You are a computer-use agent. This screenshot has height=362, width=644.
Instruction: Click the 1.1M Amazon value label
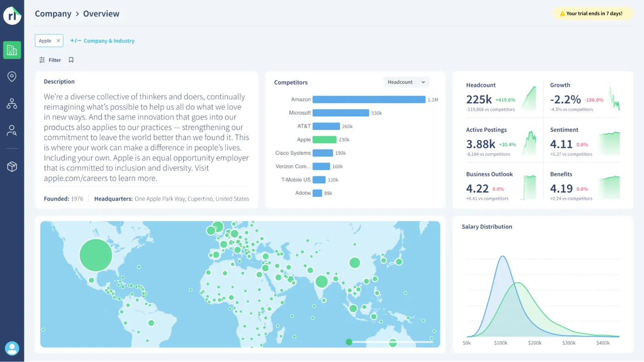click(433, 100)
